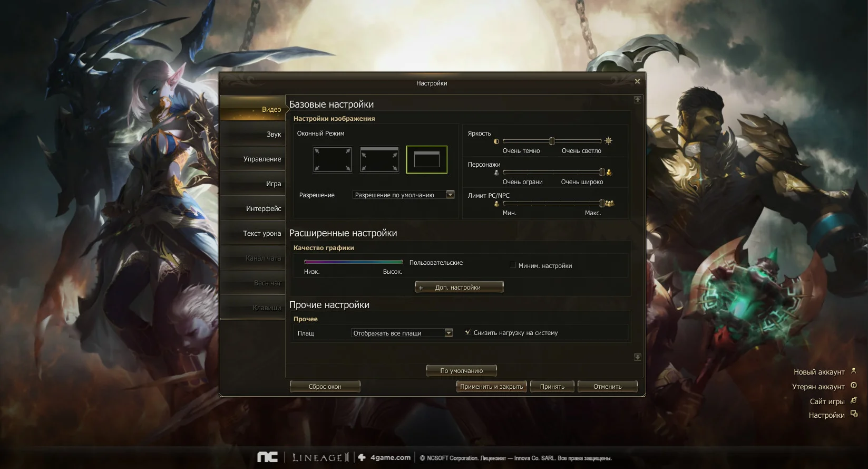The width and height of the screenshot is (868, 469).
Task: Click the Очень темно label
Action: pyautogui.click(x=521, y=151)
